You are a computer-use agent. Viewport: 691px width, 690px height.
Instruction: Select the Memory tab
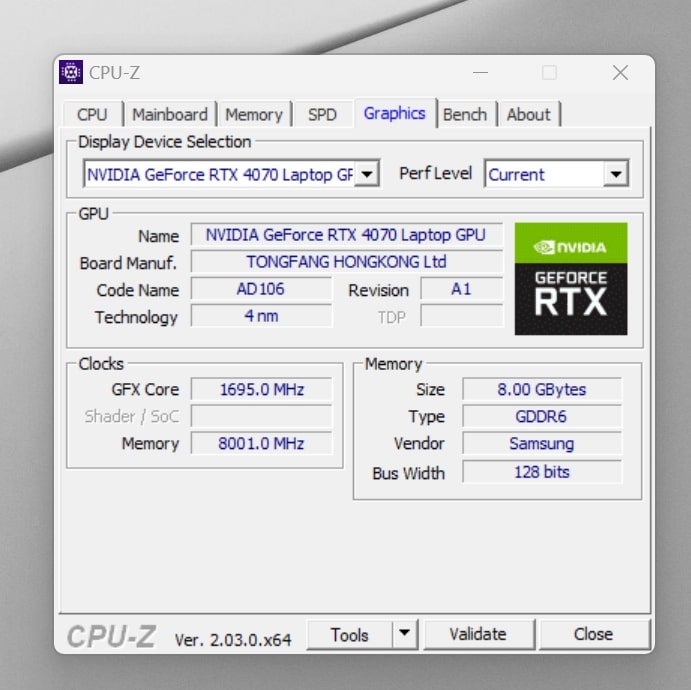click(254, 114)
